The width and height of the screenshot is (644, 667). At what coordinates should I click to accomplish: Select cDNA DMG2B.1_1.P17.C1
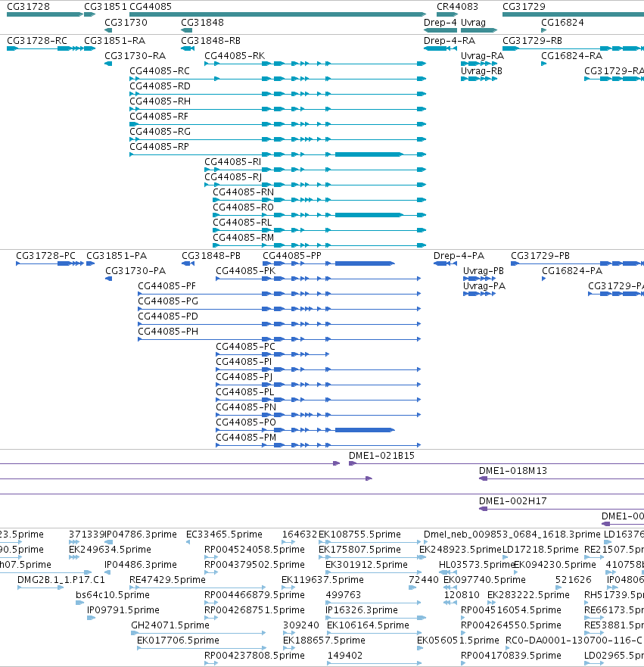click(x=40, y=588)
